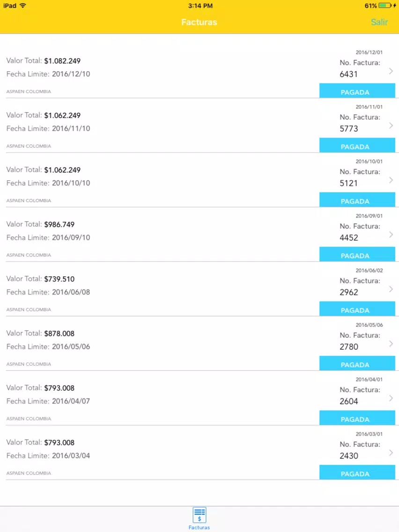Click disclosure arrow for invoice 4452
This screenshot has height=532, width=399.
[x=391, y=235]
